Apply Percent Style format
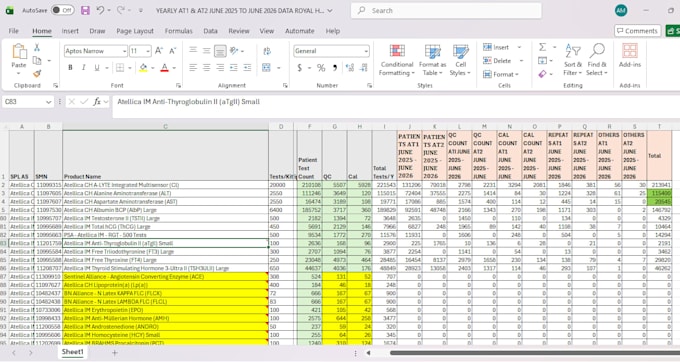Viewport: 680px width, 362px height. tap(321, 68)
